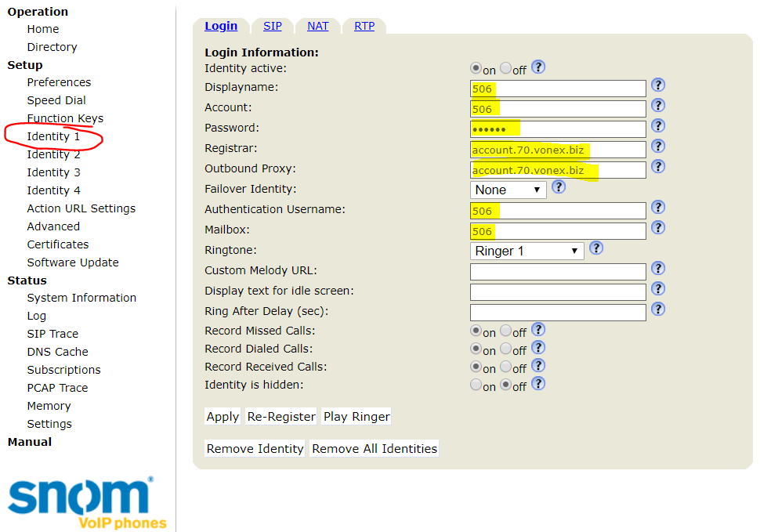Screen dimensions: 760x532
Task: Open help for the Mailbox field
Action: [x=658, y=229]
